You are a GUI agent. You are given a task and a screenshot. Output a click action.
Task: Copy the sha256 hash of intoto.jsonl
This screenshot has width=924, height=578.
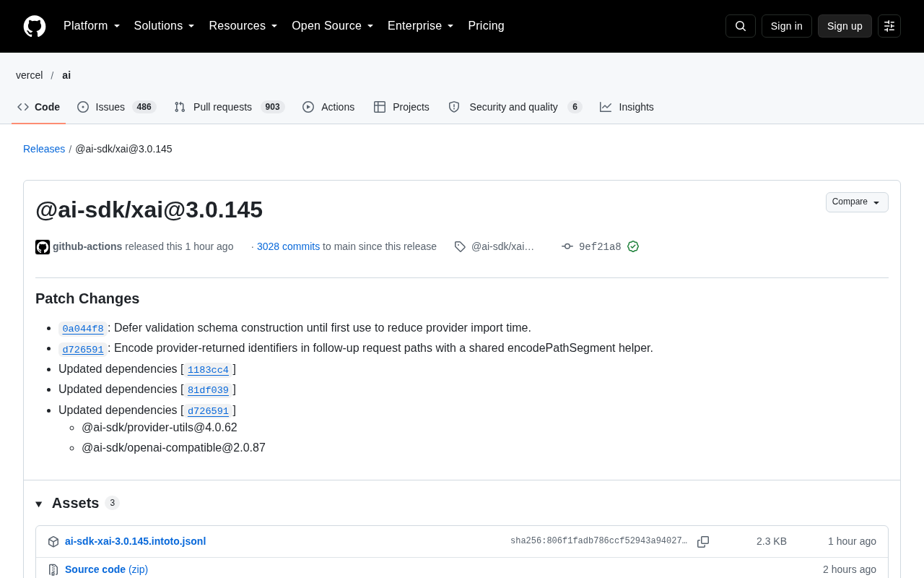pyautogui.click(x=703, y=542)
